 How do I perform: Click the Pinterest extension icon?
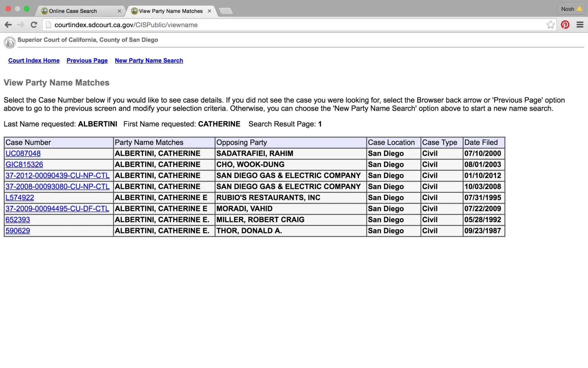(565, 25)
